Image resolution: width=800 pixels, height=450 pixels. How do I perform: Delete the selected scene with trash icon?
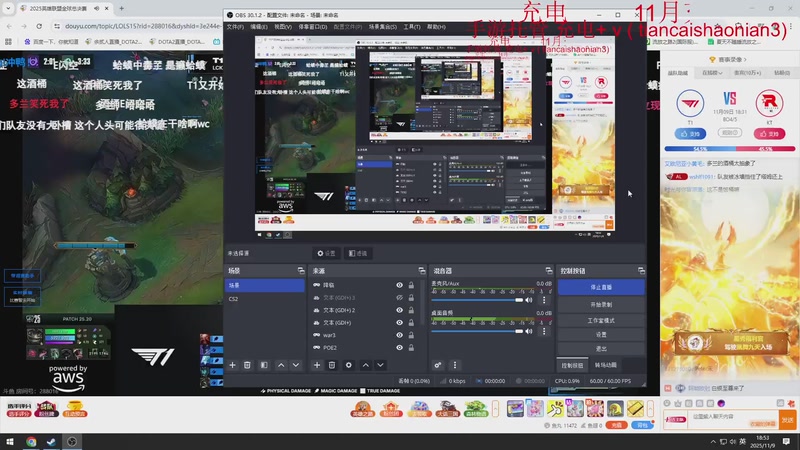click(x=247, y=365)
